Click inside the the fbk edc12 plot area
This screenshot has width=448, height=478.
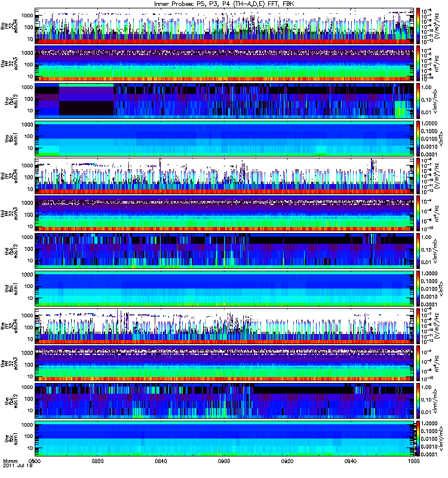224,401
